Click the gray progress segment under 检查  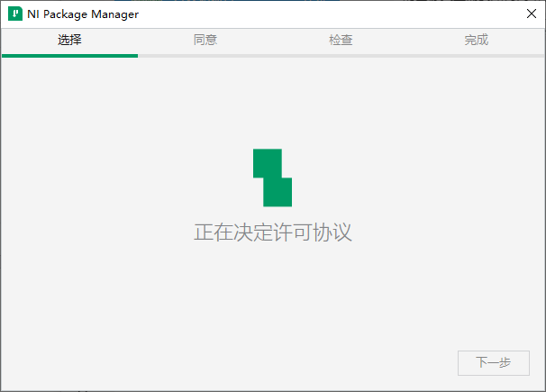point(341,56)
